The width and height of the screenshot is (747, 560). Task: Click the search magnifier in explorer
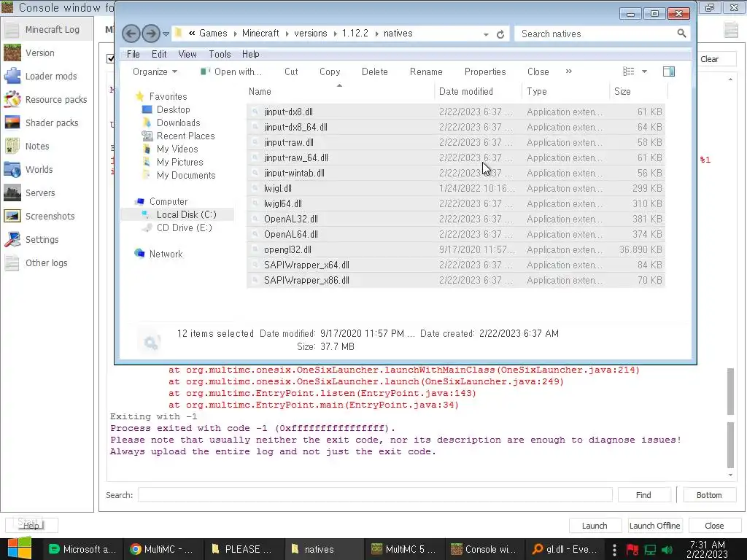click(682, 34)
